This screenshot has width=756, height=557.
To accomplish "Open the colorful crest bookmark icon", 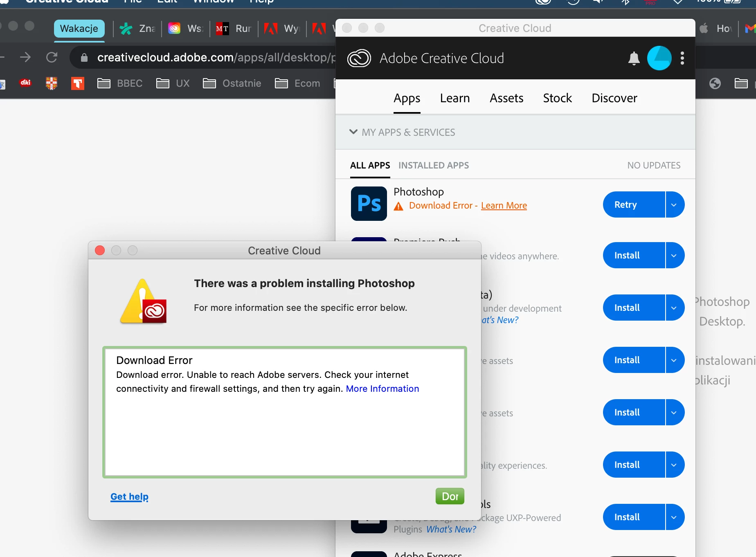I will 52,83.
